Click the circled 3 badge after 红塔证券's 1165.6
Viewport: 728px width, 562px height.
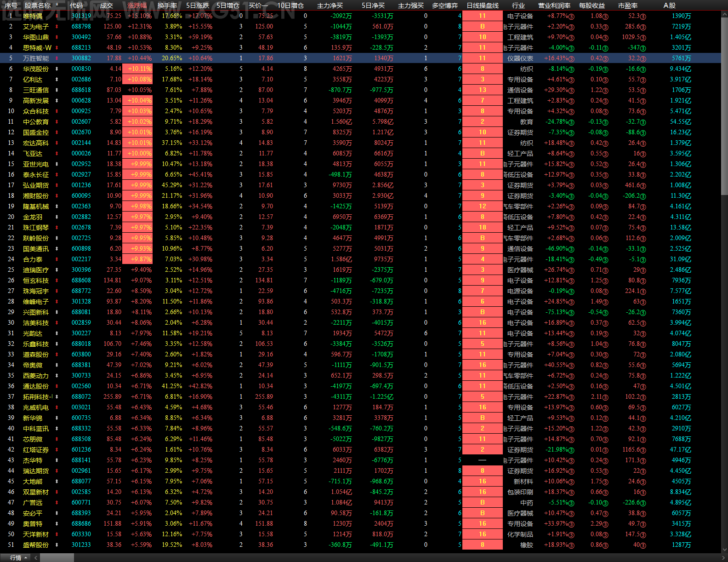coord(643,450)
